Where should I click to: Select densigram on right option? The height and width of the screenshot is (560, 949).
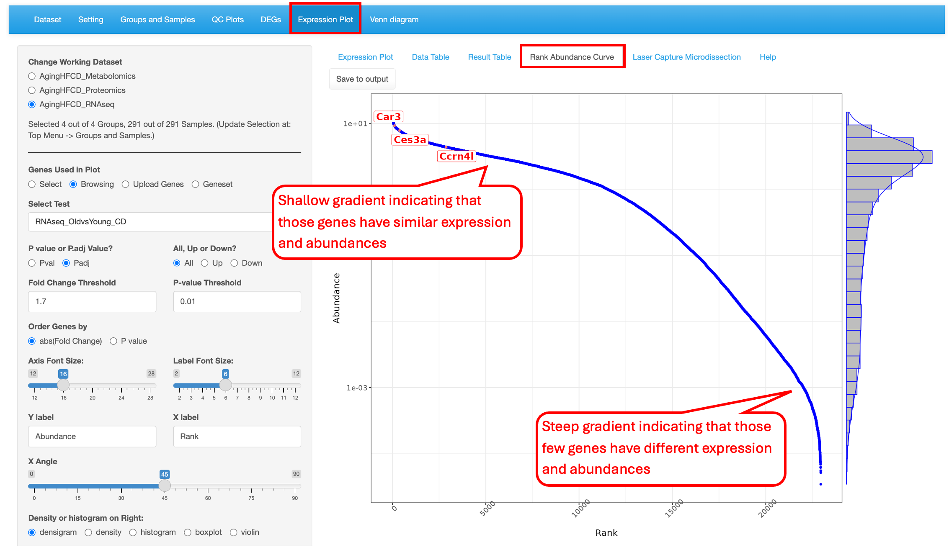pos(32,532)
